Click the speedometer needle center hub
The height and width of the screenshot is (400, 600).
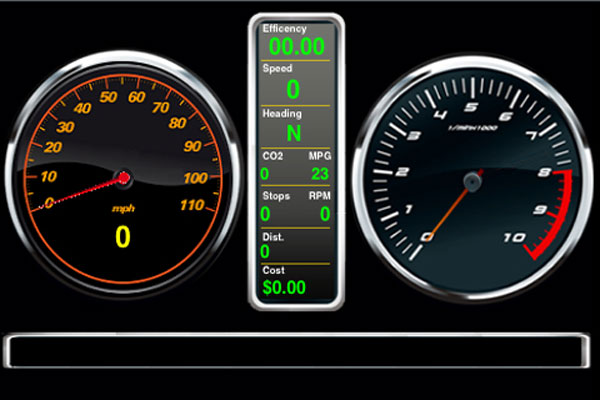coord(125,178)
